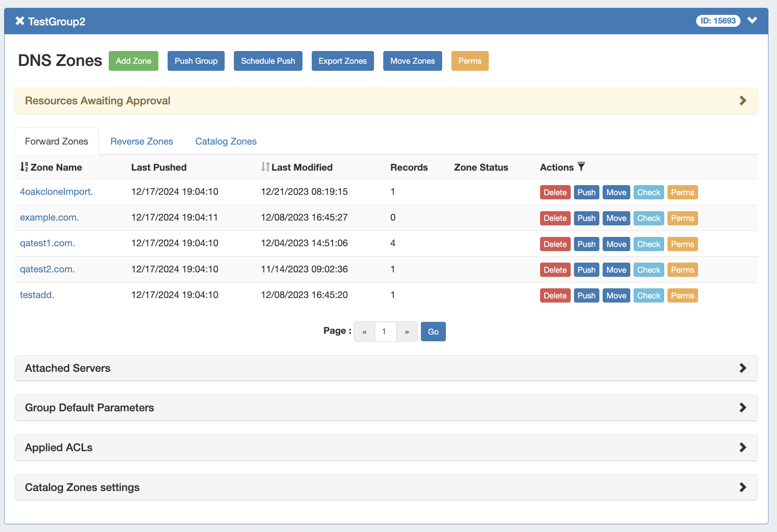
Task: Switch to the Reverse Zones tab
Action: (x=142, y=141)
